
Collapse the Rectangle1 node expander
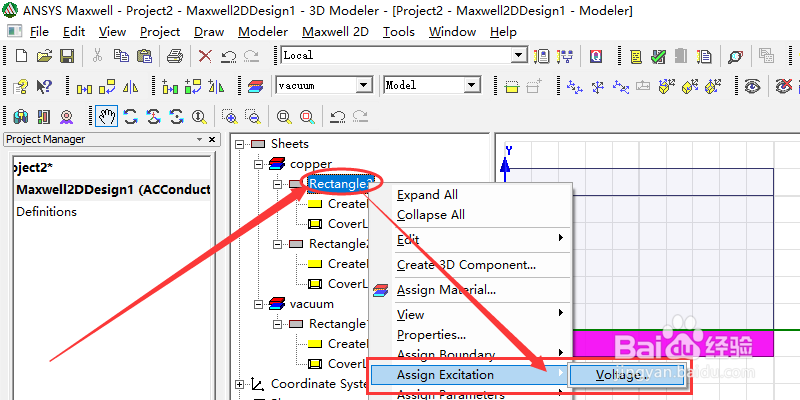pos(278,324)
